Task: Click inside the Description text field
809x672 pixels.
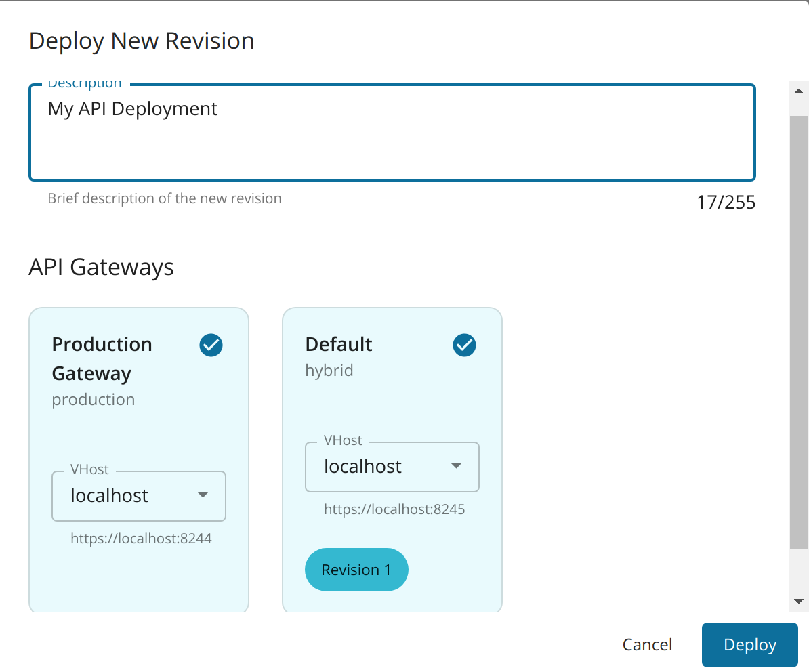Action: coord(392,132)
